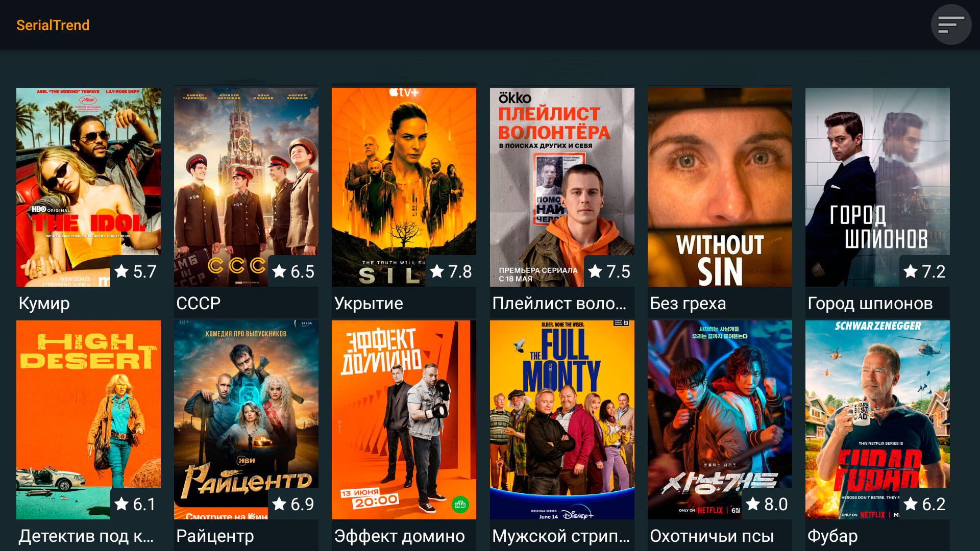
Task: Open the Укрытие Silo poster
Action: [404, 187]
